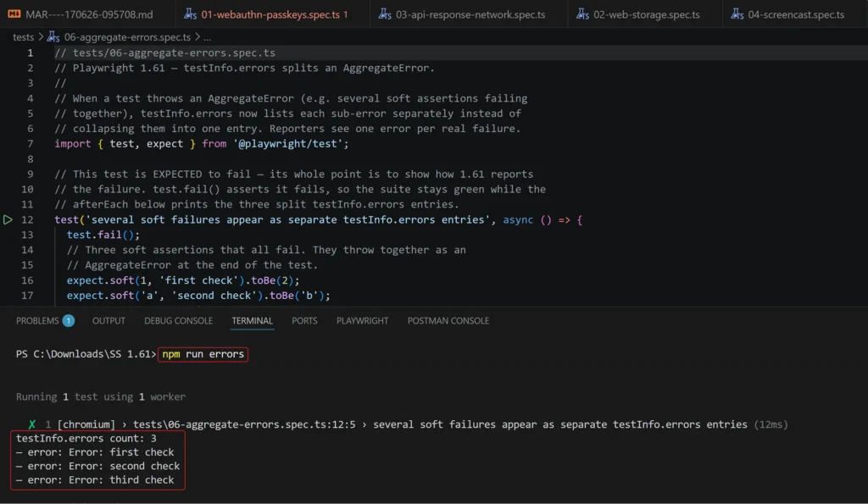Click line number 12 in the gutter

[x=27, y=219]
